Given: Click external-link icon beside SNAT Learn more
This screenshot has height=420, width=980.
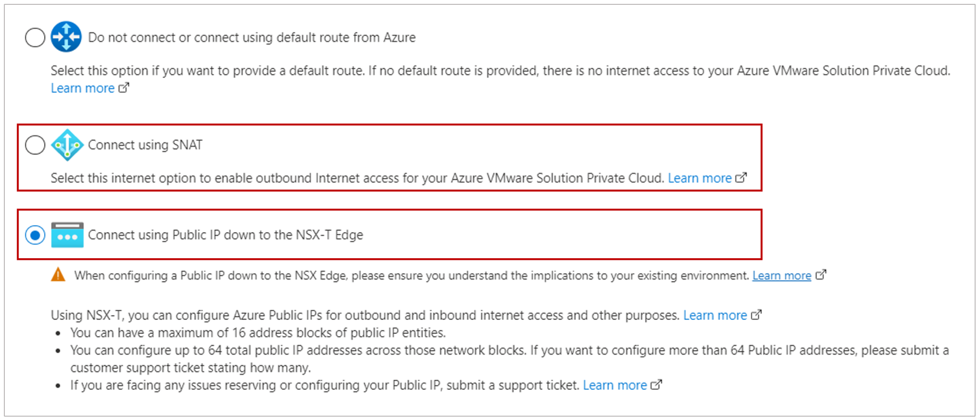Looking at the screenshot, I should [x=741, y=177].
